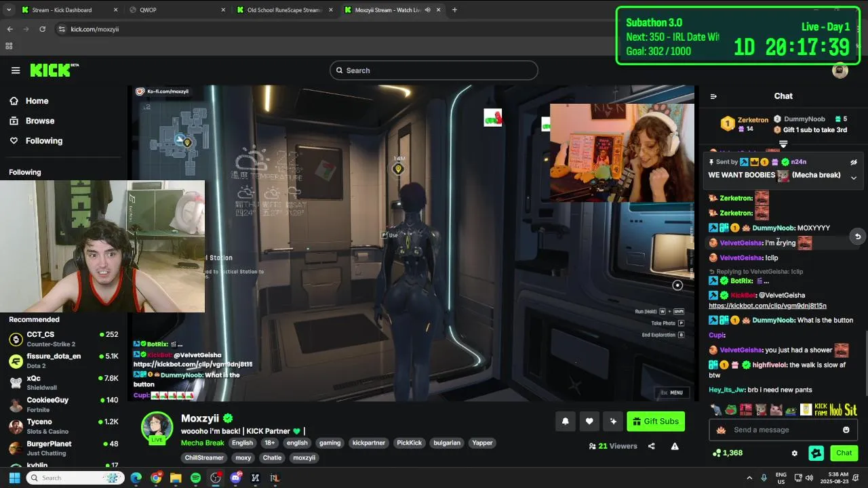View the 1,368 channel points balance
This screenshot has height=488, width=868.
(728, 453)
